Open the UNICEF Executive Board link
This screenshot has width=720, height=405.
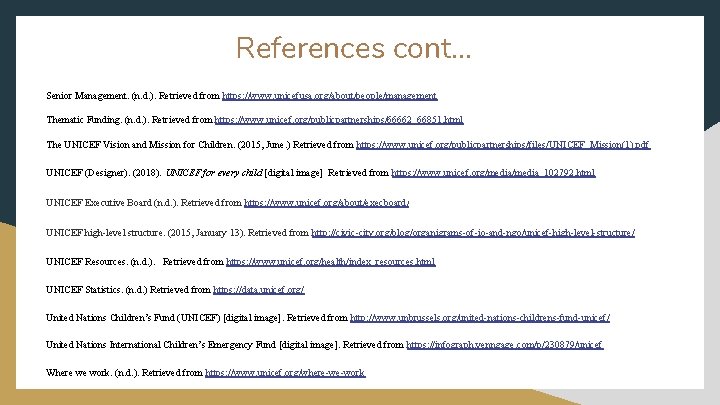(326, 202)
